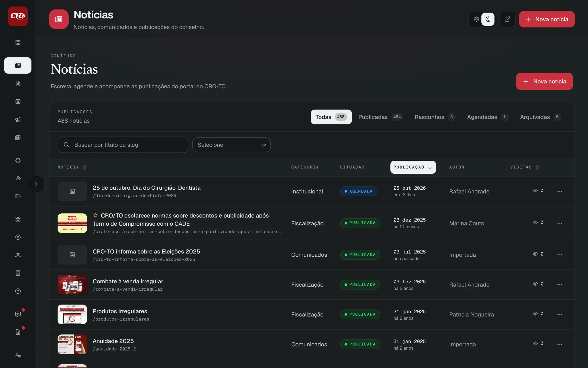The image size is (588, 368).
Task: Switch to Publicadas tab
Action: (380, 117)
